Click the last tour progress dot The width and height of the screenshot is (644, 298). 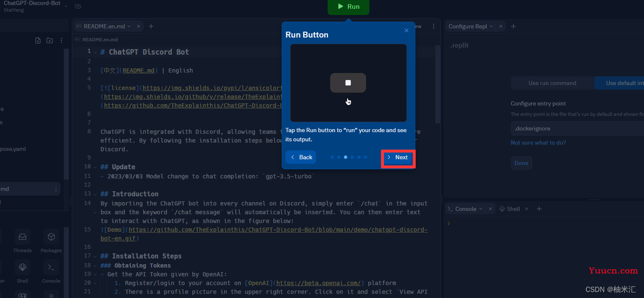[365, 157]
